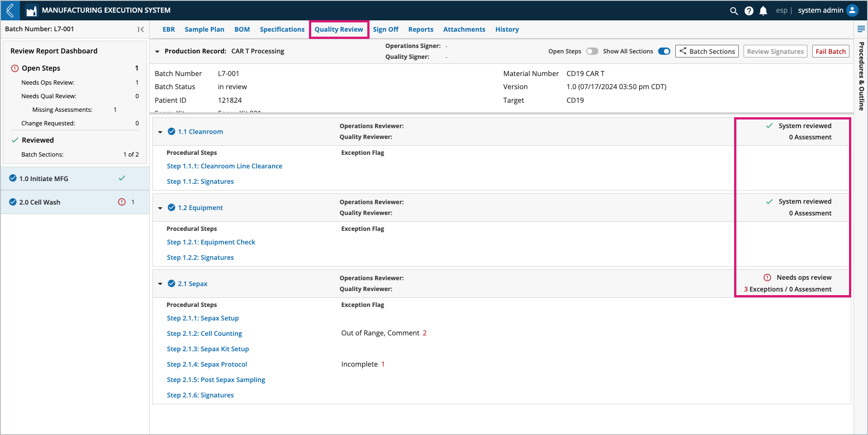The image size is (868, 435).
Task: Open the 1.1 Cleanroom section link
Action: coord(200,132)
